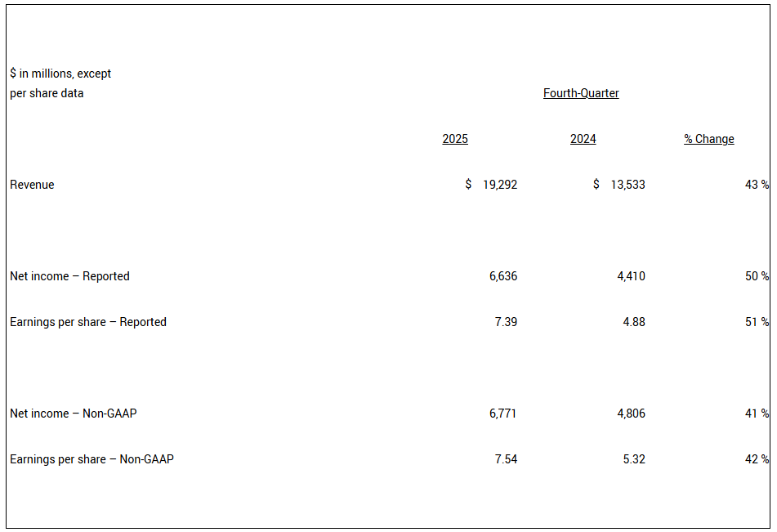The height and width of the screenshot is (532, 777).
Task: Select the 2024 column header
Action: 583,139
